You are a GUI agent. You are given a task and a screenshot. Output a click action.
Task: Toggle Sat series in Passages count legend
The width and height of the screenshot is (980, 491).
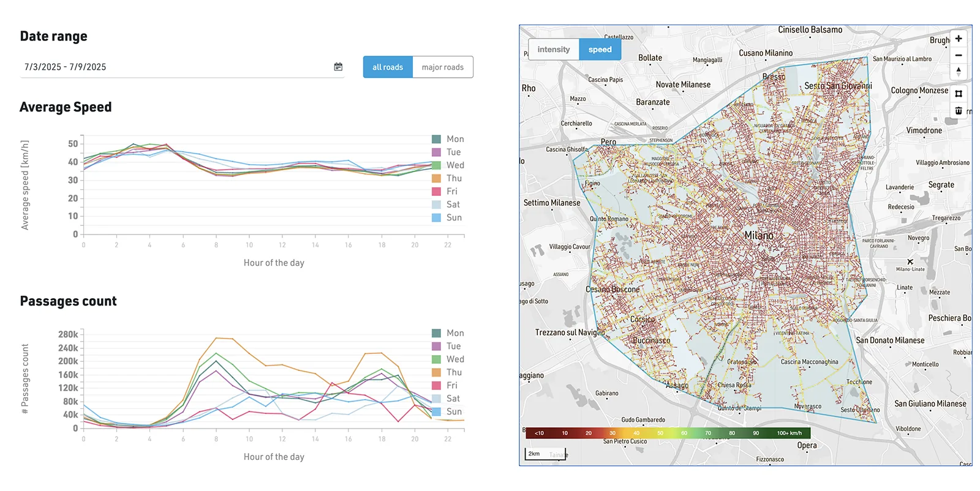pyautogui.click(x=446, y=399)
